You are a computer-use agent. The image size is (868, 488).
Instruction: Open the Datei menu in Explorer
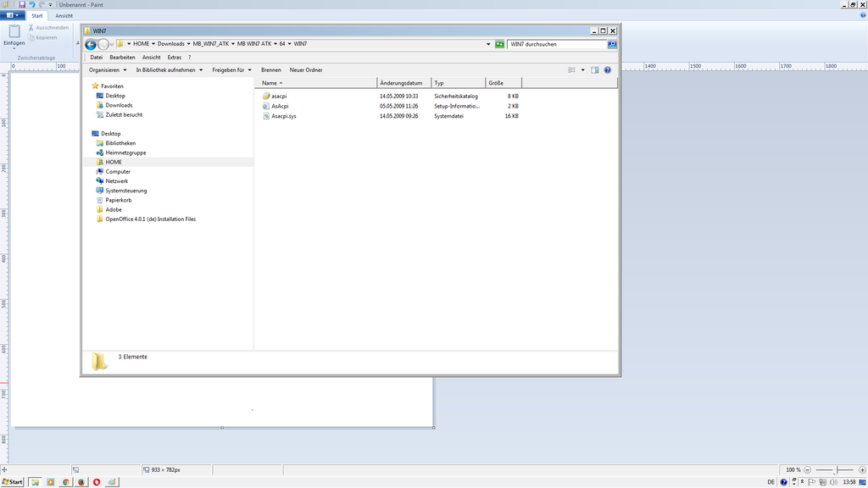[x=97, y=58]
